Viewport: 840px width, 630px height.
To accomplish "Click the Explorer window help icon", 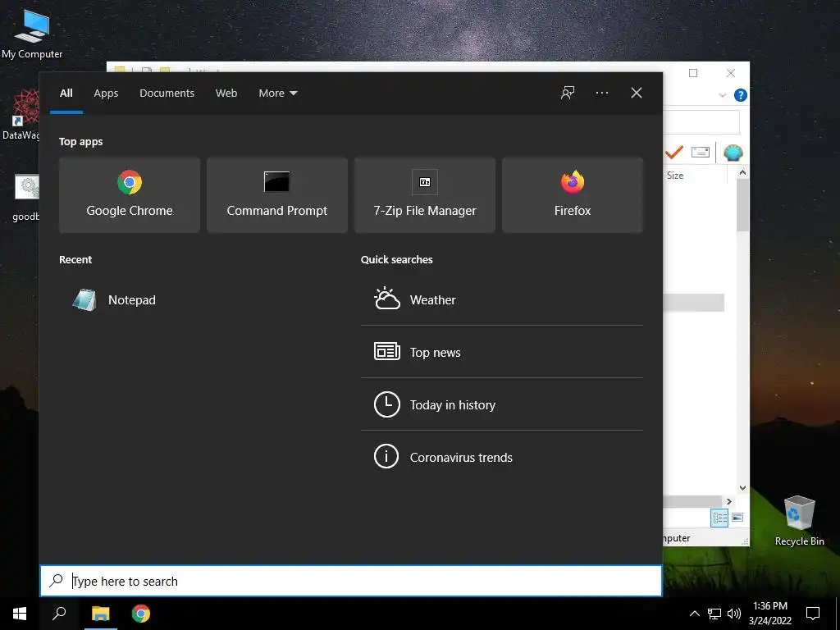I will [x=741, y=95].
